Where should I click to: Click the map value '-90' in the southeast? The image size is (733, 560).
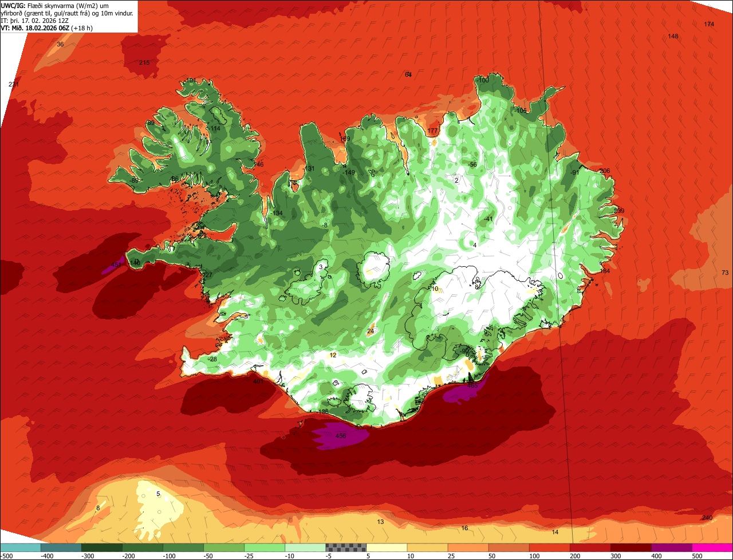coord(464,351)
